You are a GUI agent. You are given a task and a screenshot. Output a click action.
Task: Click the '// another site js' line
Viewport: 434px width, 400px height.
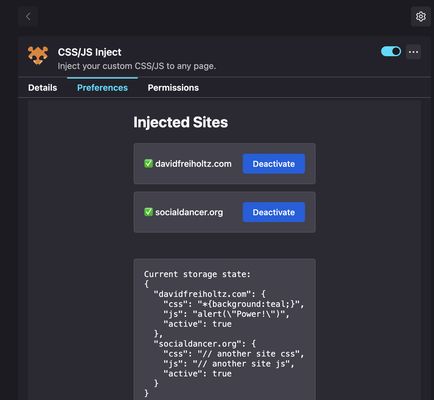click(x=229, y=364)
